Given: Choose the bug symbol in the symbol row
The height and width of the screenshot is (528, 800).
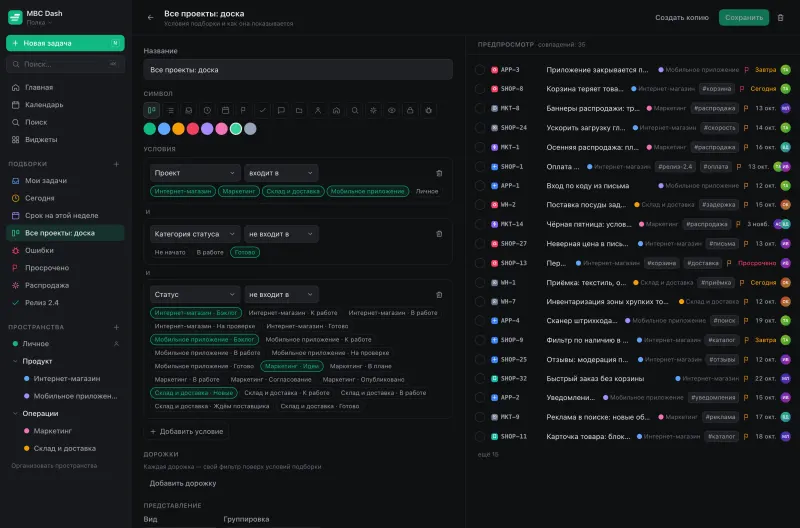Looking at the screenshot, I should point(429,110).
